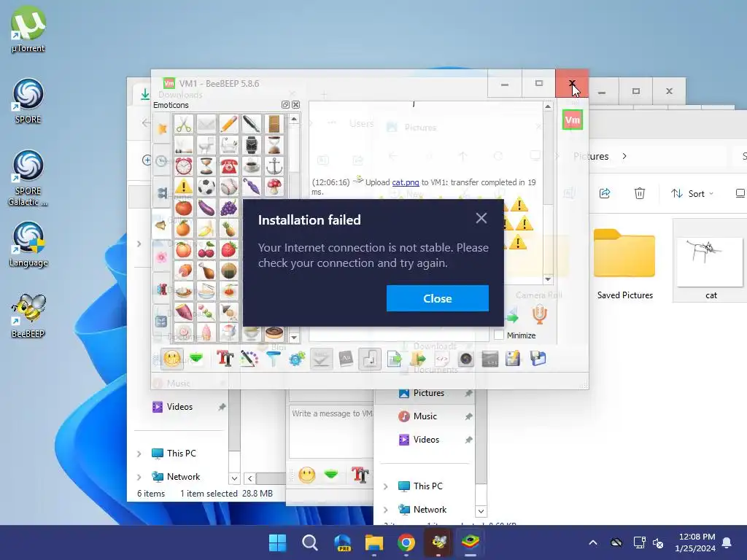This screenshot has height=560, width=747.
Task: Insert the smartwatch emoticon
Action: (251, 145)
